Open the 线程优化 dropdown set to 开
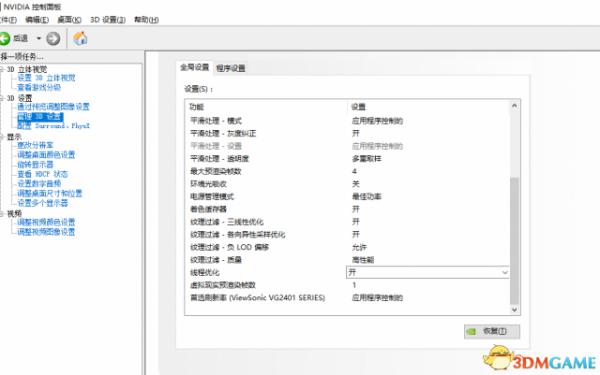 (x=427, y=272)
